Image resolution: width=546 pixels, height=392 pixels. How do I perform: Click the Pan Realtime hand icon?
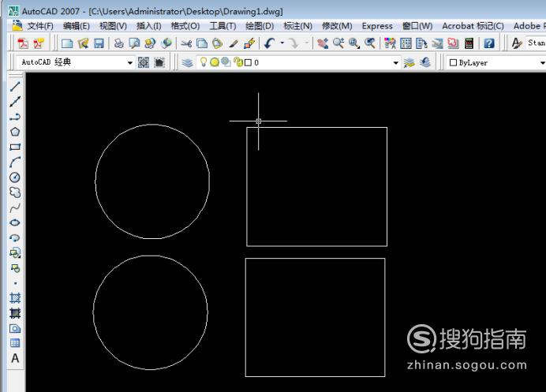[323, 43]
